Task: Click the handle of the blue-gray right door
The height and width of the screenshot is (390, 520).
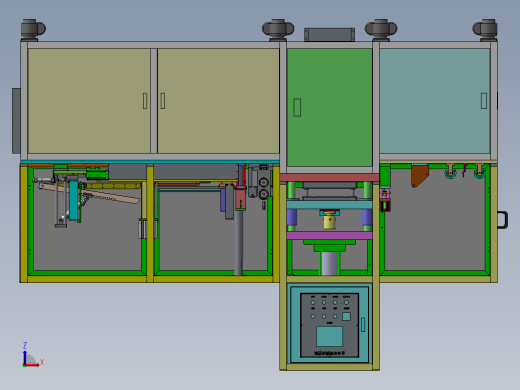Action: [484, 101]
